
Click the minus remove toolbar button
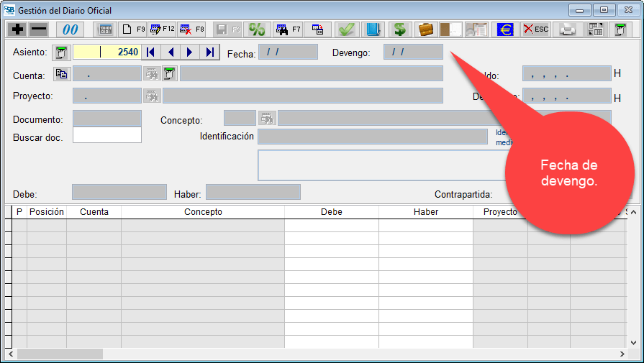coord(38,29)
